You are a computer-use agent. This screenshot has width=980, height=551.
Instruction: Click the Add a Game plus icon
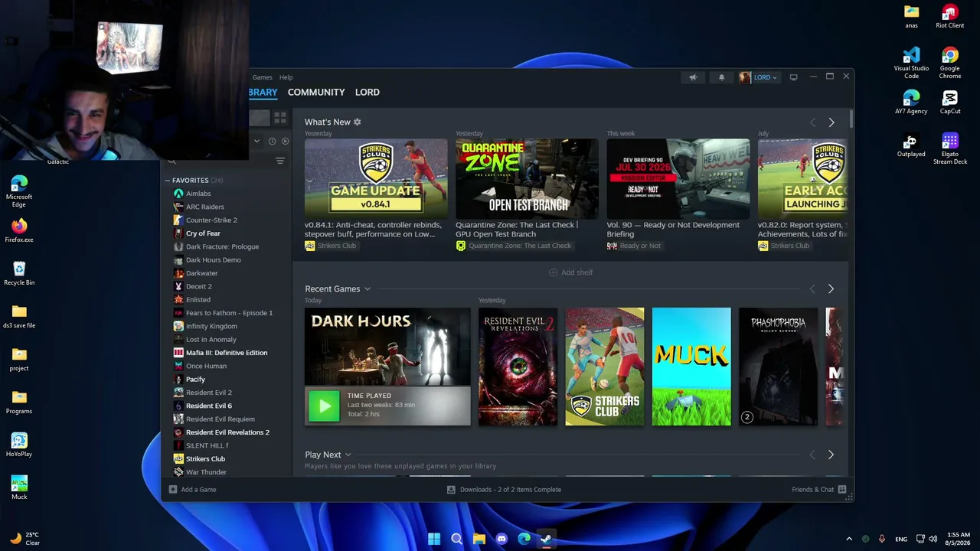[173, 490]
